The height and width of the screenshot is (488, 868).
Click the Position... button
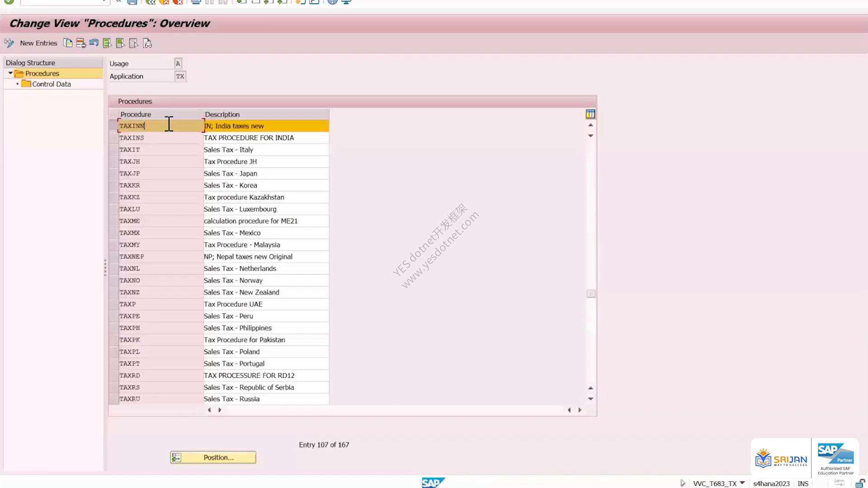[x=213, y=457]
